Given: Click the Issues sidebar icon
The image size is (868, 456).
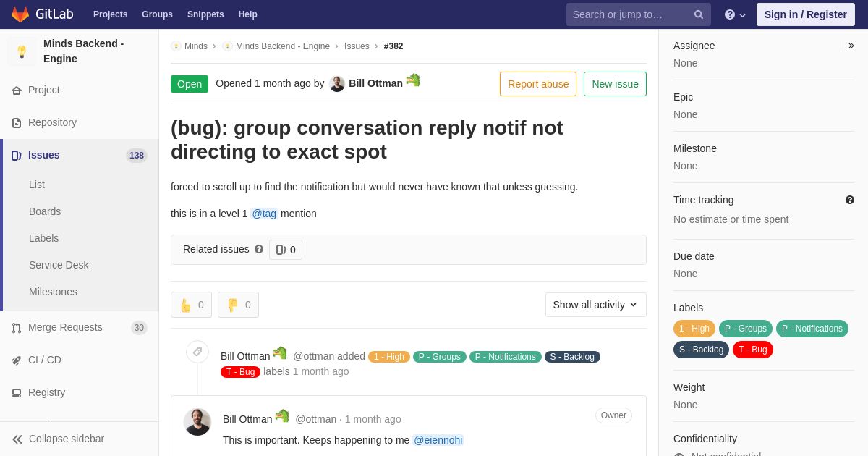Looking at the screenshot, I should click(17, 156).
